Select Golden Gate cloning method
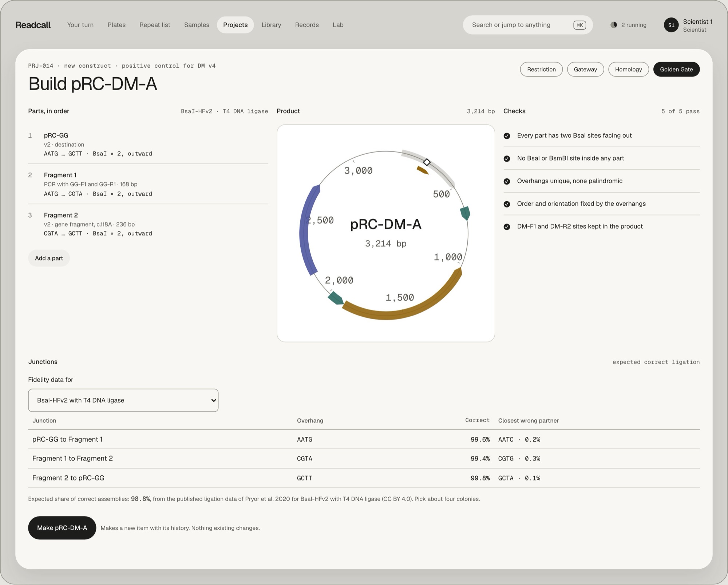The width and height of the screenshot is (728, 585). (676, 69)
